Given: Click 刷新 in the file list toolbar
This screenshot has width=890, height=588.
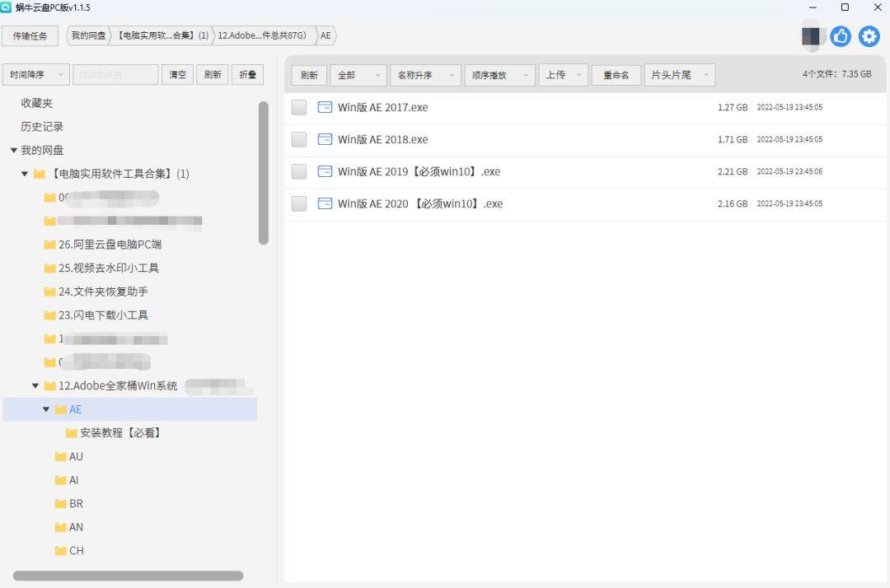Looking at the screenshot, I should (x=309, y=75).
